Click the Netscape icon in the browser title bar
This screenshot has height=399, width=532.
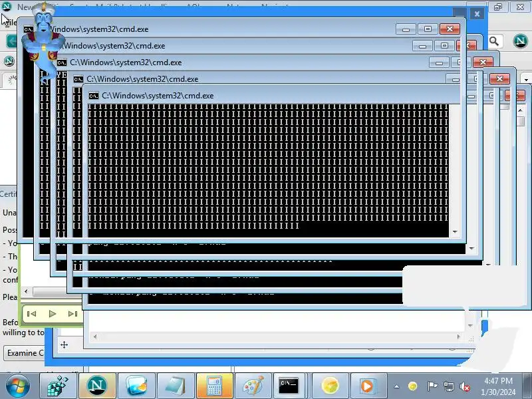click(7, 7)
